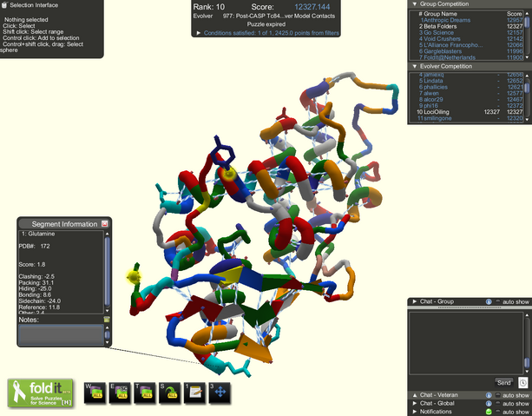Click the Group Name column header
Viewport: 532px width, 416px height.
440,14
